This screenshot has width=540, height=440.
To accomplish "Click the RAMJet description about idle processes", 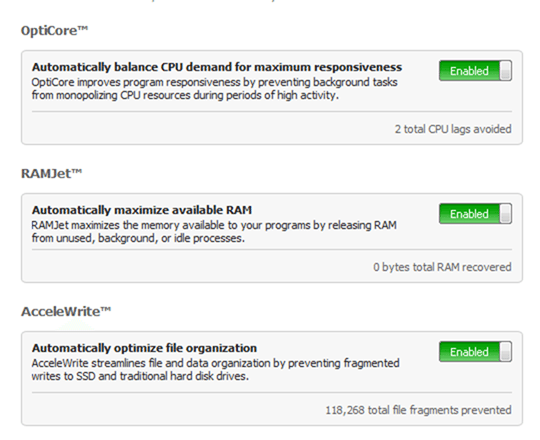I will pos(214,231).
